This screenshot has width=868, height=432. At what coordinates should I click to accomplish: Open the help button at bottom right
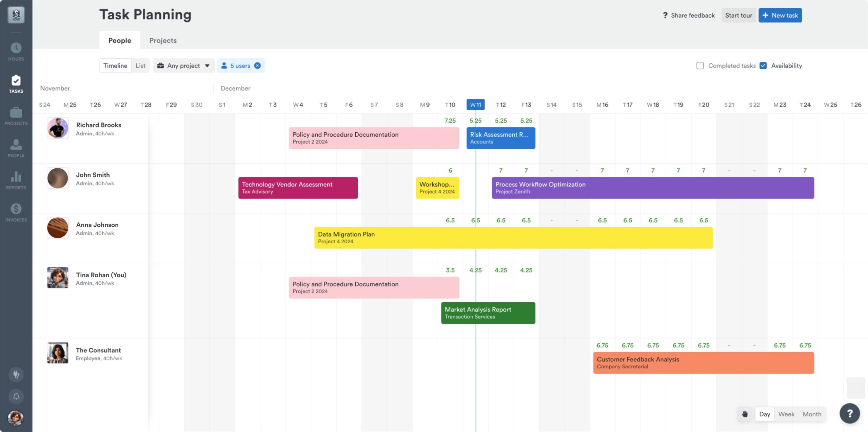pyautogui.click(x=850, y=413)
